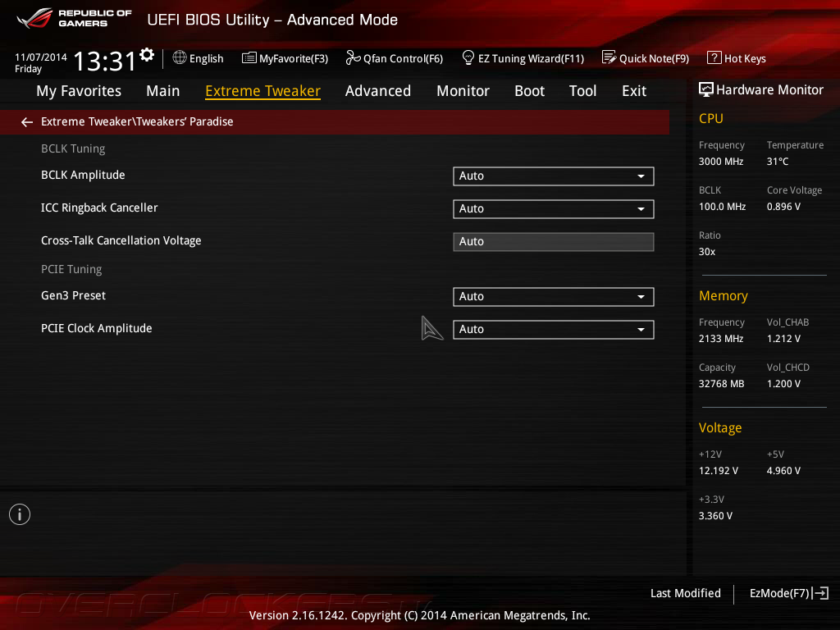Go to the Boot tab
This screenshot has height=630, width=840.
pos(529,91)
